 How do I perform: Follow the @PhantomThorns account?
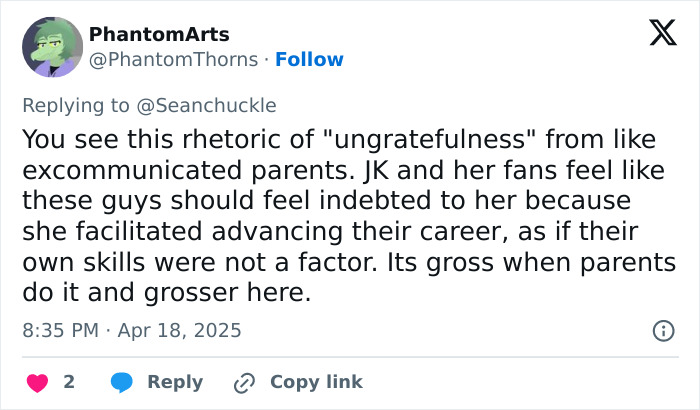point(309,59)
